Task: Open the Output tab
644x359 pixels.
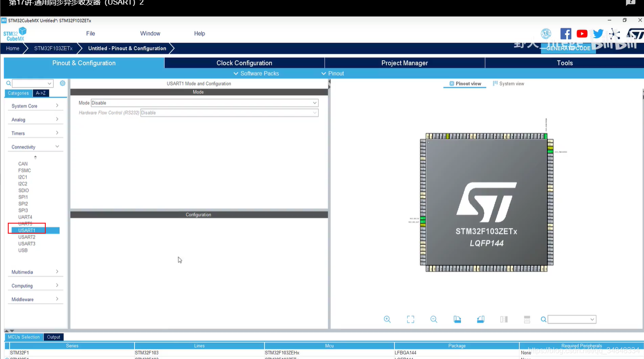Action: [54, 337]
